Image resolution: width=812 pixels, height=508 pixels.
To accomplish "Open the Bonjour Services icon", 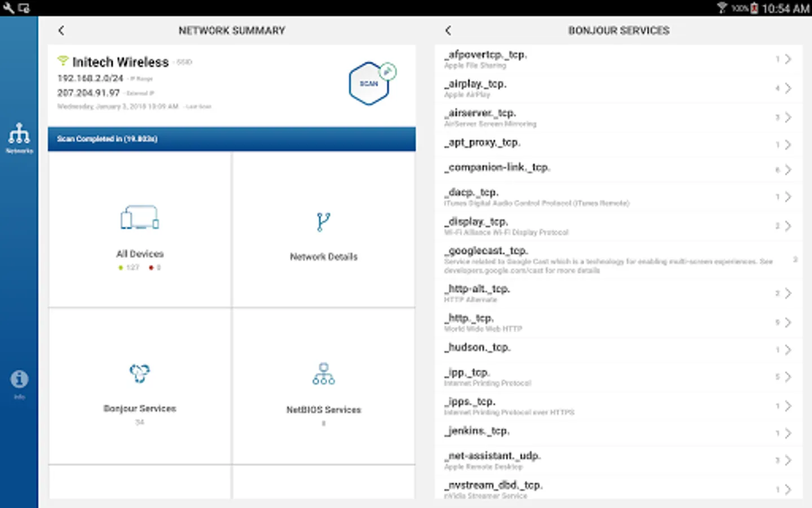I will (140, 373).
